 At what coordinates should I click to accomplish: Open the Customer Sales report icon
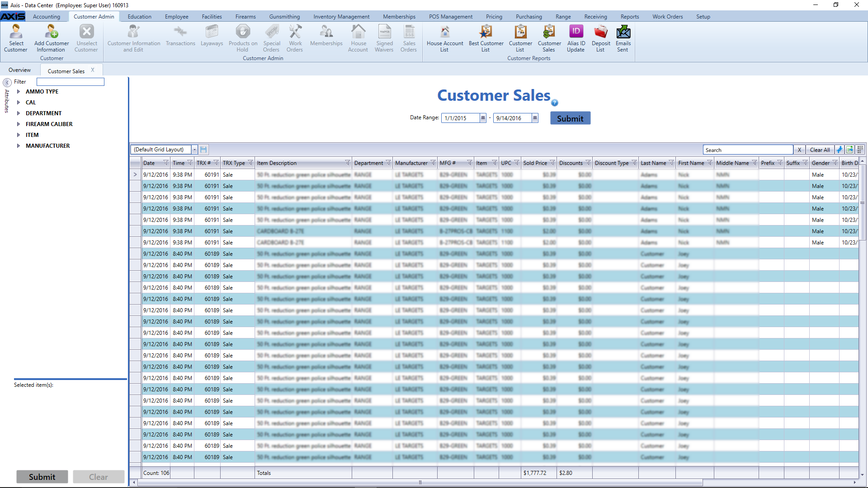[x=549, y=38]
